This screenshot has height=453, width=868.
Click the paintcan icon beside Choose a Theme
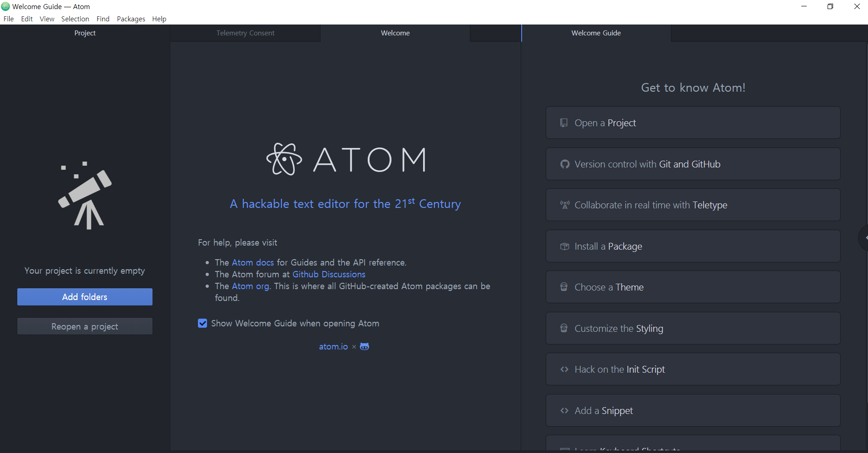(564, 287)
